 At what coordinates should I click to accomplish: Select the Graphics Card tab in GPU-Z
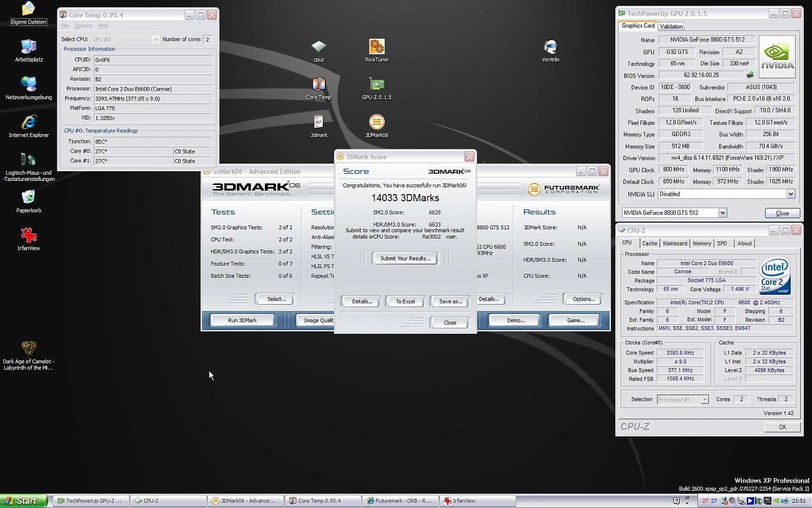point(638,26)
